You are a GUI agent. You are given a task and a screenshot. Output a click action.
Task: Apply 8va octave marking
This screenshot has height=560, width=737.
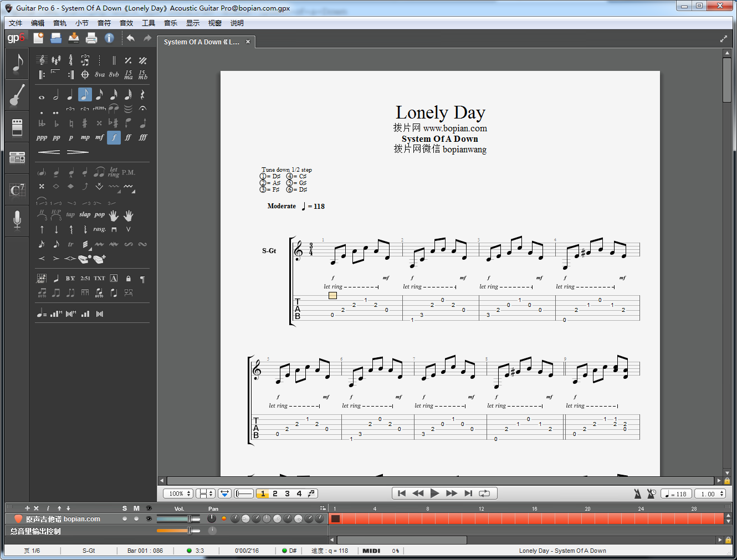click(99, 74)
